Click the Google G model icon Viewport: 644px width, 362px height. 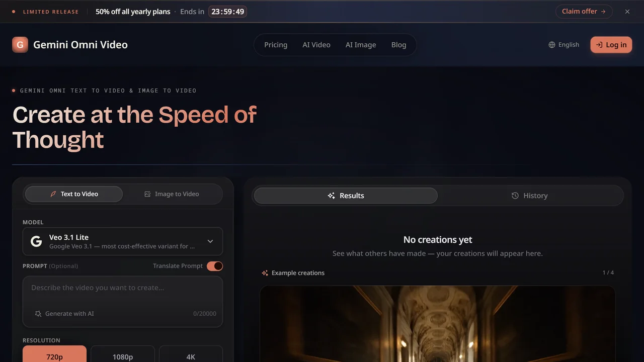point(36,241)
